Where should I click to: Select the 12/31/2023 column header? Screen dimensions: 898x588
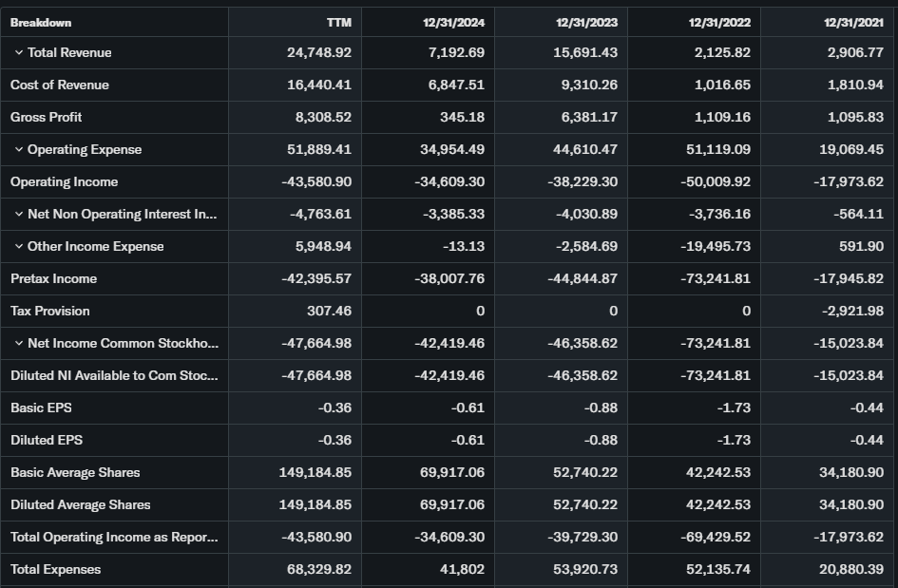pyautogui.click(x=586, y=22)
